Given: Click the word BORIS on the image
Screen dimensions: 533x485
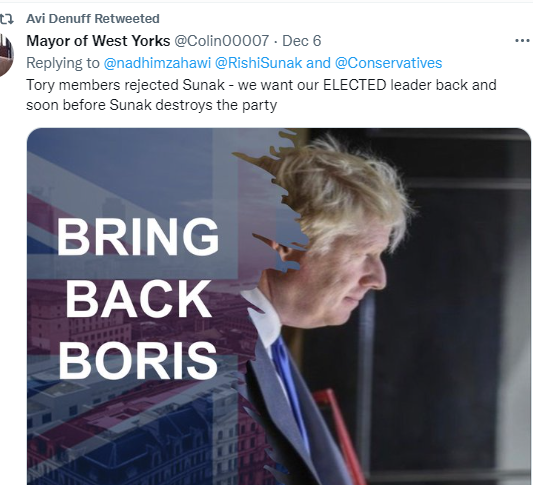Looking at the screenshot, I should tap(138, 360).
